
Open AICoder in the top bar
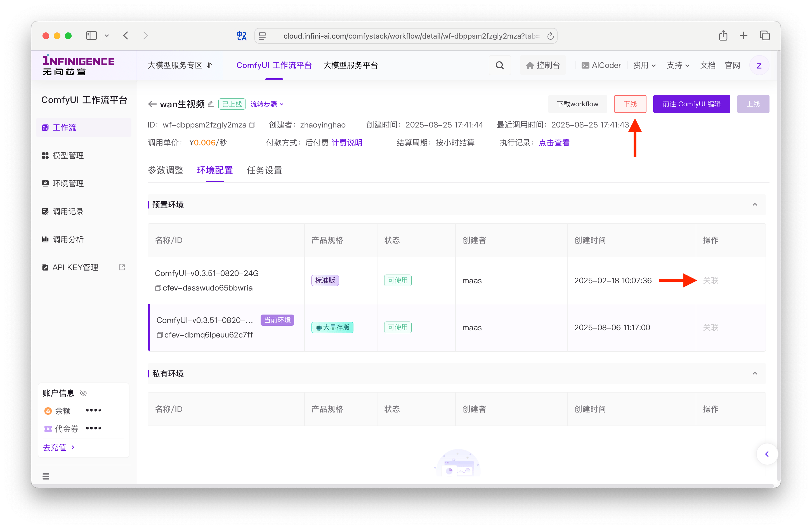point(601,65)
